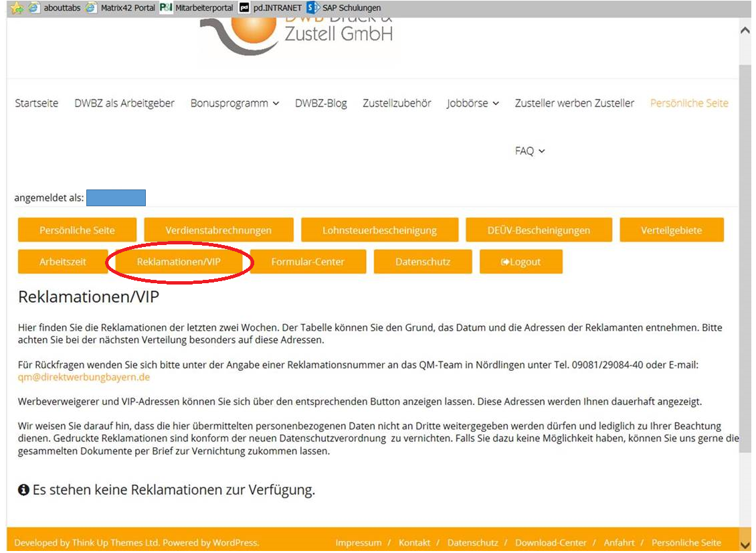Open the Lohnsteuerbescheinigung section
Viewport: 756px width, 553px height.
(x=379, y=230)
